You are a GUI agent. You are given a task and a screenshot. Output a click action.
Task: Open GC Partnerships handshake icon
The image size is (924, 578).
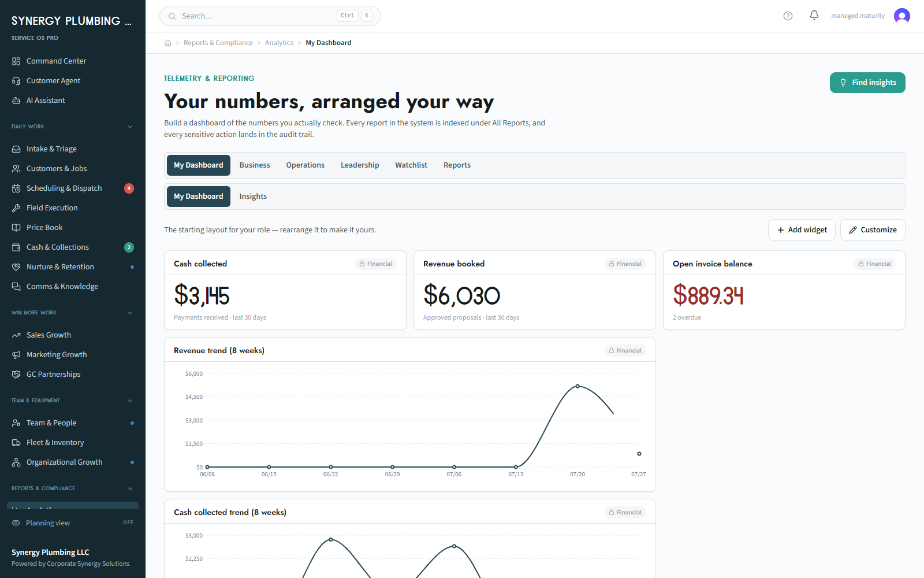[x=16, y=375]
